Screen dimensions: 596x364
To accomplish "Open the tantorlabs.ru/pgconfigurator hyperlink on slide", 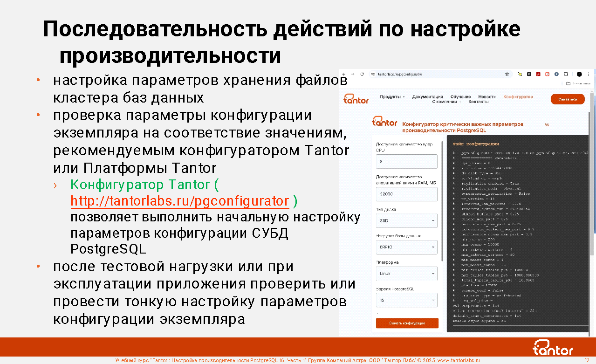I will tap(180, 201).
